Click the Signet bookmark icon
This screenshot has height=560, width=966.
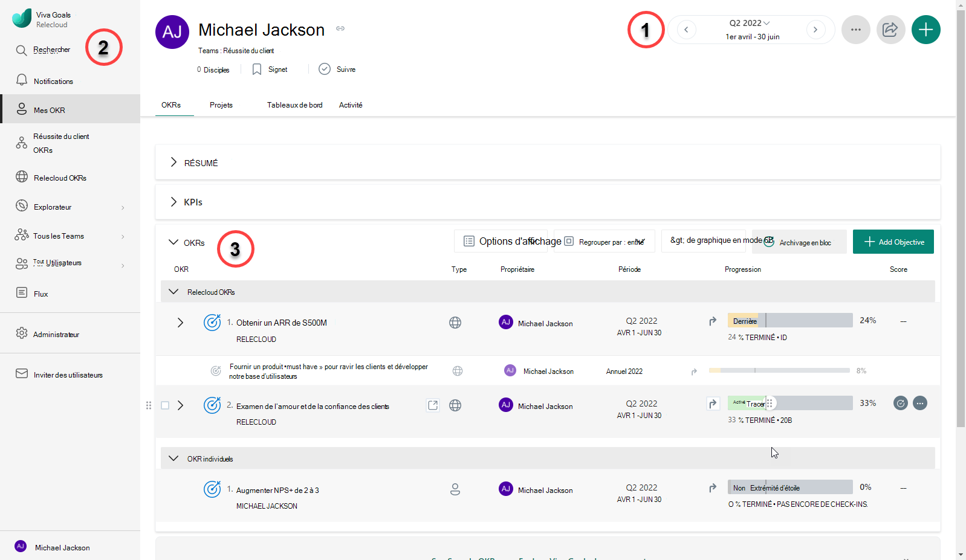click(x=257, y=69)
